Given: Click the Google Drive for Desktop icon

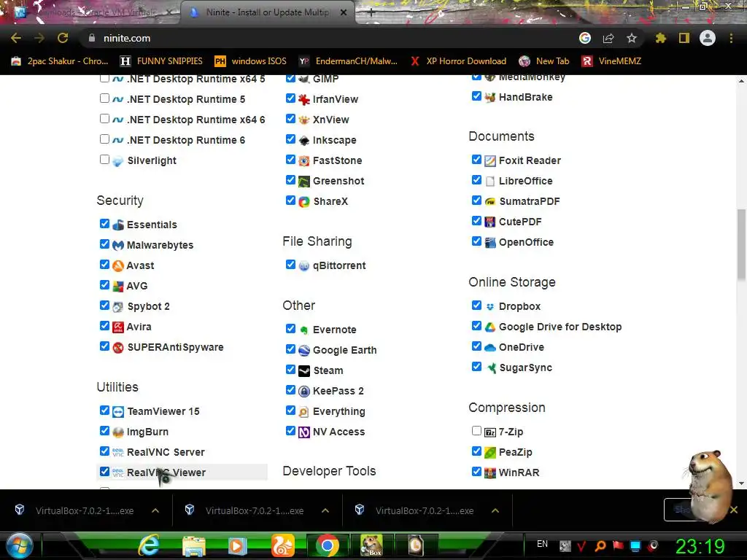Looking at the screenshot, I should pos(490,327).
